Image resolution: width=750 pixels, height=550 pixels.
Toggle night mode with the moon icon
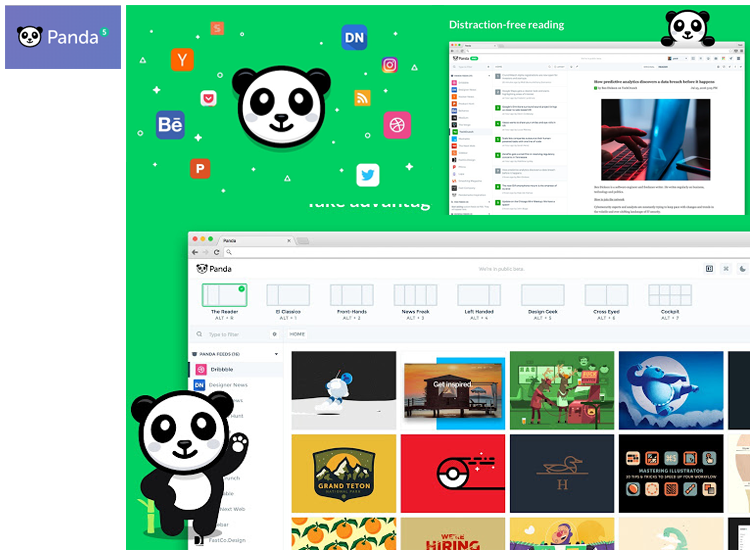(742, 269)
